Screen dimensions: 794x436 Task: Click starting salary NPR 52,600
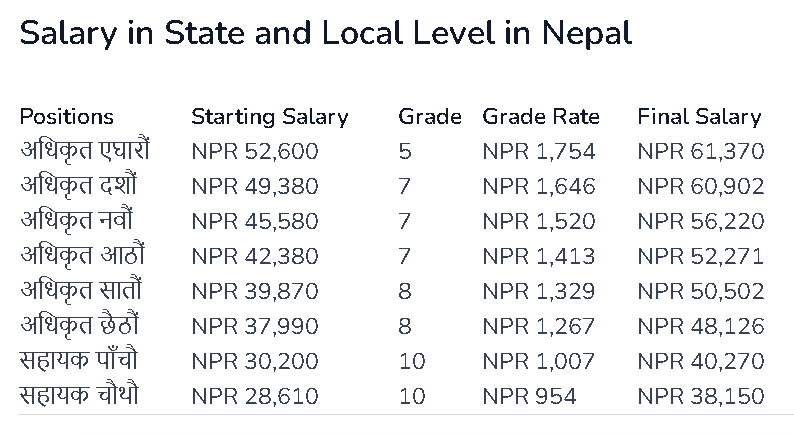click(254, 152)
